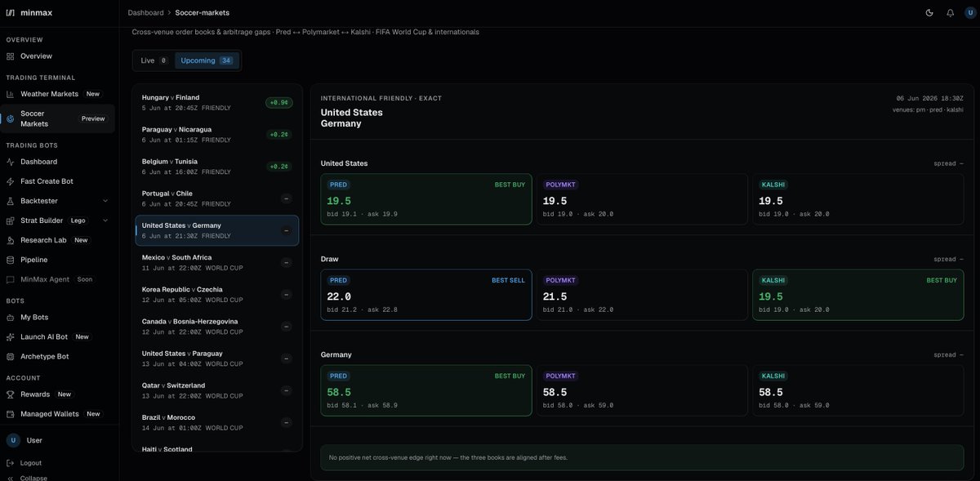This screenshot has height=481, width=980.
Task: Open Rewards page link
Action: pos(57,394)
